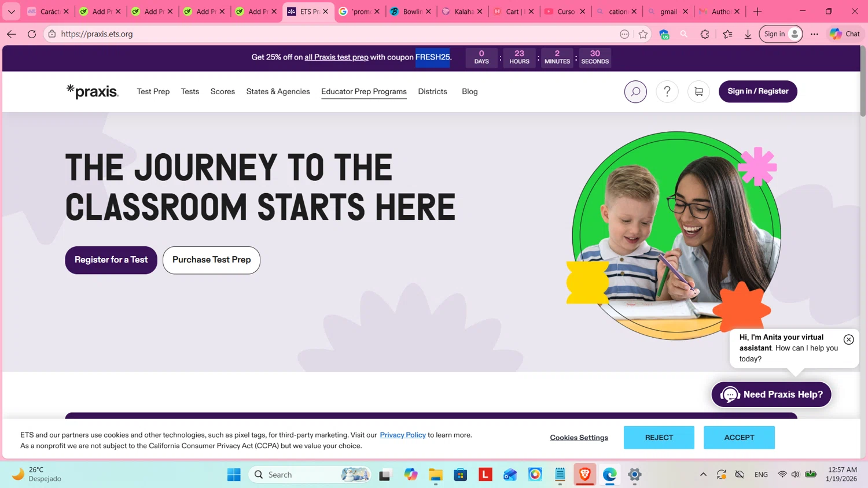Click the browser Back arrow
868x488 pixels.
(x=12, y=34)
